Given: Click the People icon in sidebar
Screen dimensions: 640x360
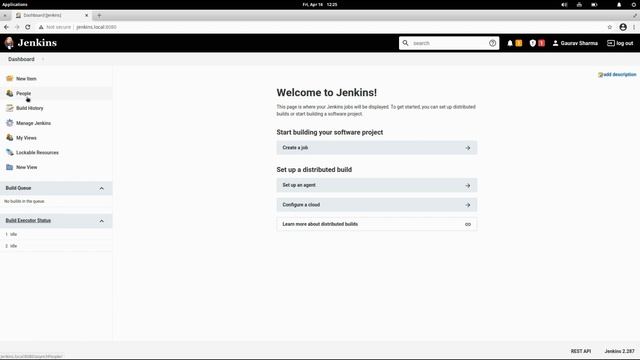Looking at the screenshot, I should coord(10,93).
